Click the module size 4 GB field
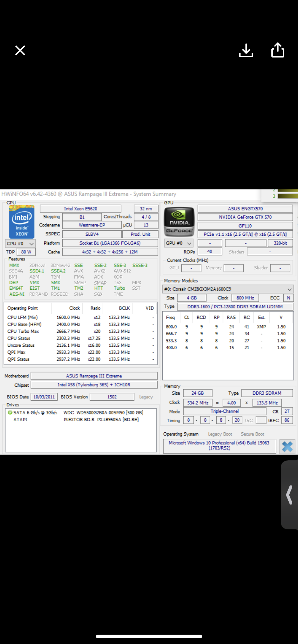This screenshot has width=298, height=644. click(x=191, y=298)
